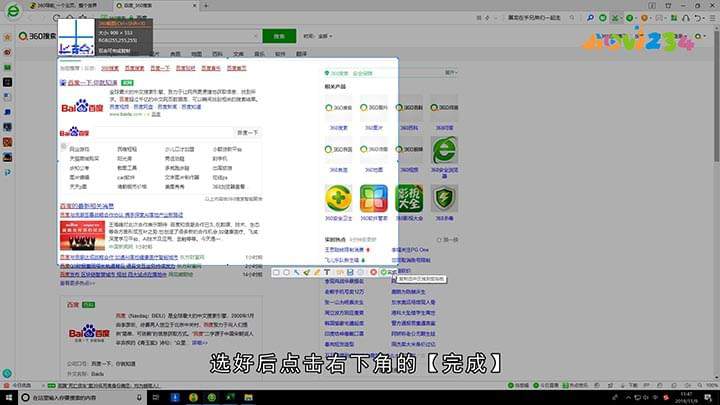Click the Baidu search input in result card
This screenshot has width=720, height=405.
[163, 132]
